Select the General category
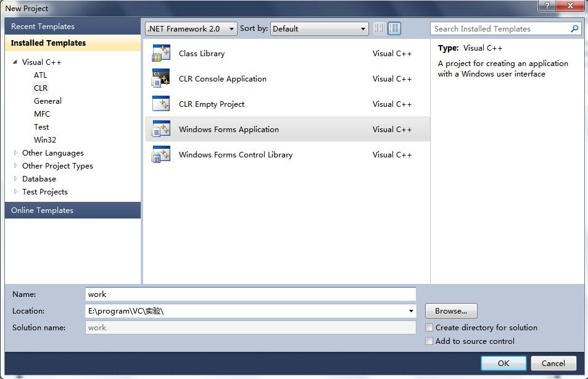Screen dimensions: 588x379 tap(48, 101)
